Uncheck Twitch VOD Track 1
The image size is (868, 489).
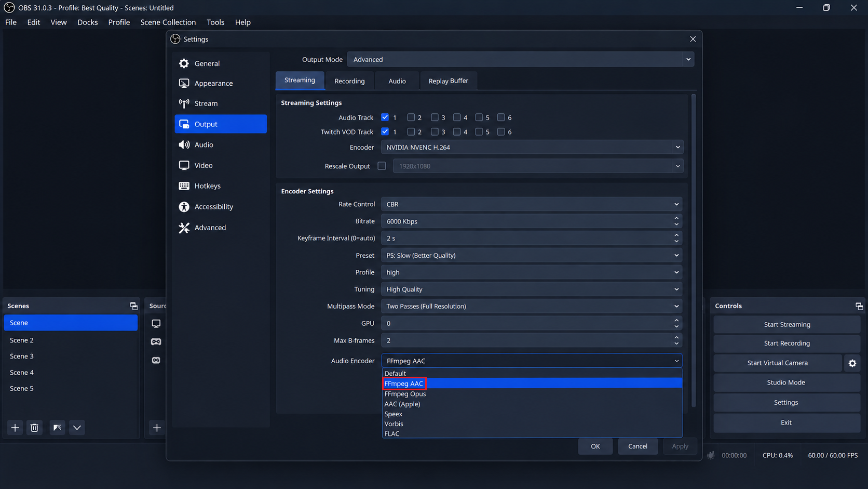385,131
